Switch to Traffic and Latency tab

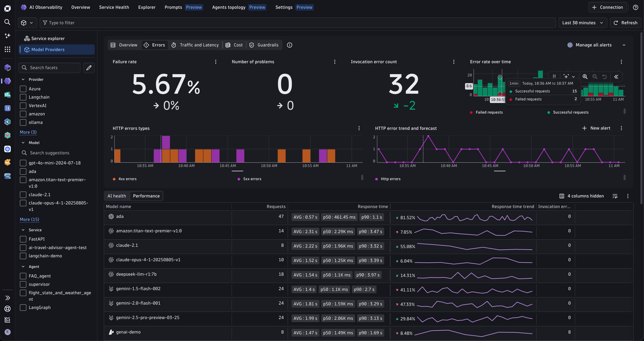(195, 45)
